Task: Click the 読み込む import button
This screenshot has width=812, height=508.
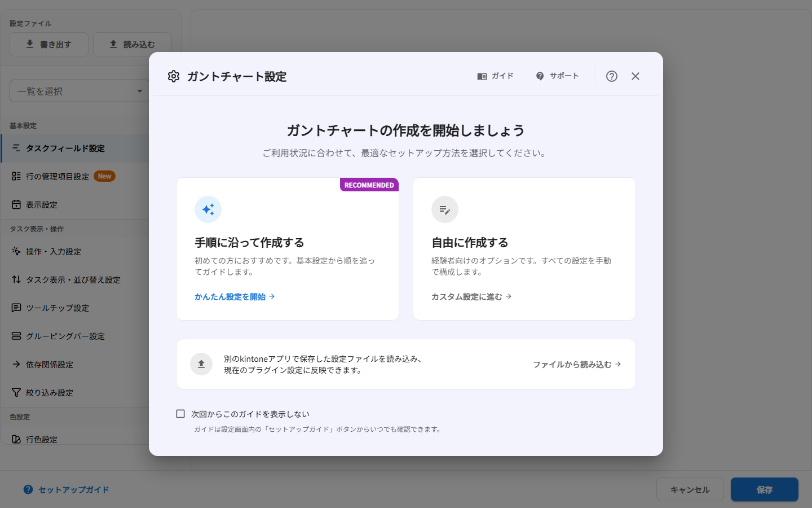Action: (x=133, y=44)
